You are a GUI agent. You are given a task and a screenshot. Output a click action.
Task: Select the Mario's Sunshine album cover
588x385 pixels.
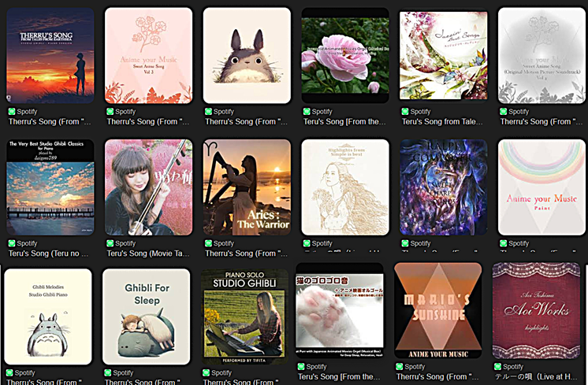[438, 310]
